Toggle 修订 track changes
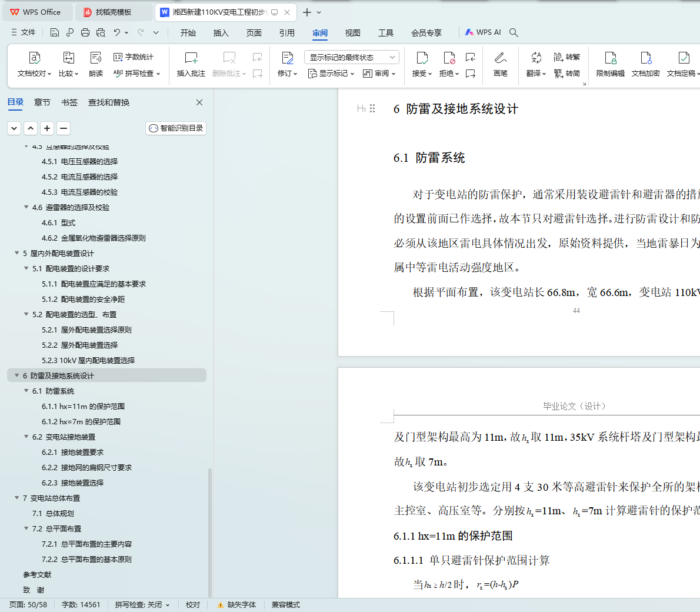Screen dimensions: 700x612 pos(287,64)
